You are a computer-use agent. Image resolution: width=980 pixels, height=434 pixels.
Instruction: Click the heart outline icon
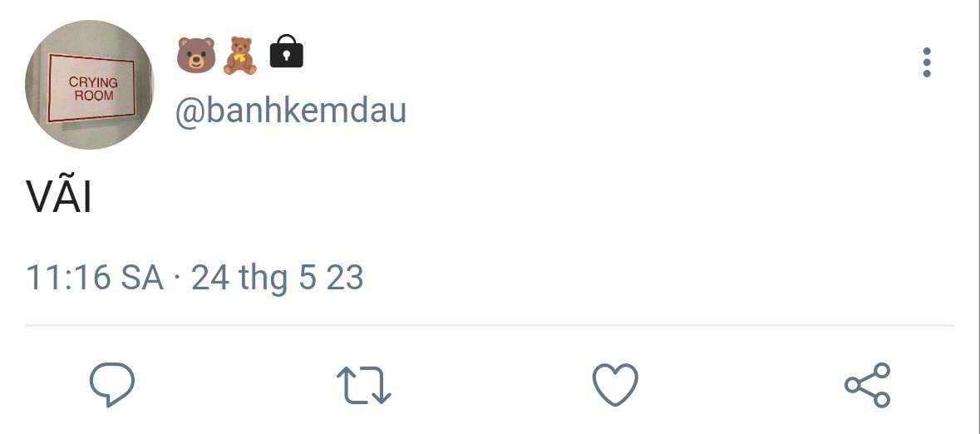[x=615, y=385]
